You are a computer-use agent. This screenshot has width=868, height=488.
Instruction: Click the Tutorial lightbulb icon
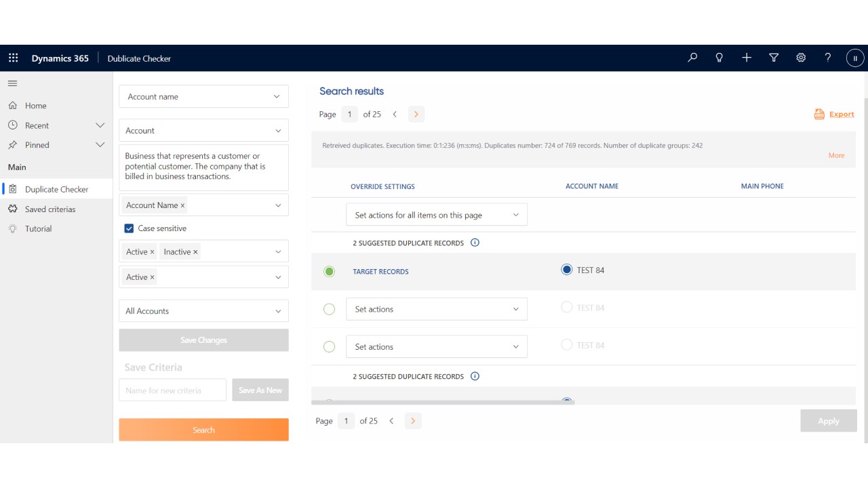click(12, 228)
